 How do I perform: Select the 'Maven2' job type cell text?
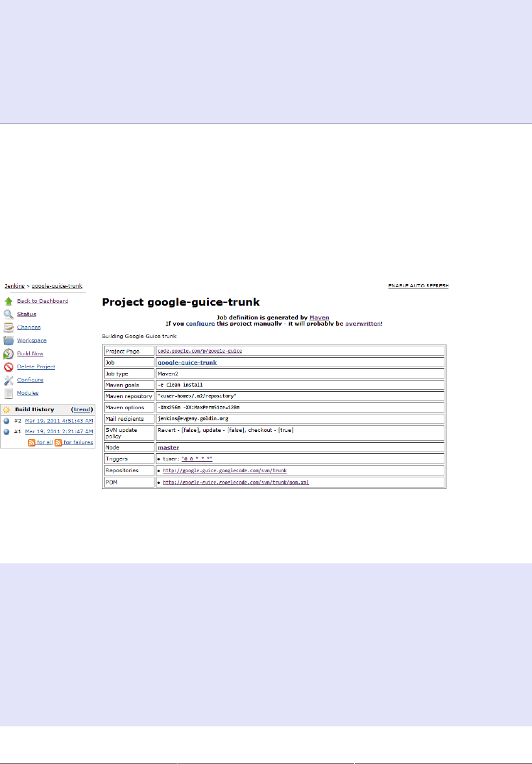(168, 374)
